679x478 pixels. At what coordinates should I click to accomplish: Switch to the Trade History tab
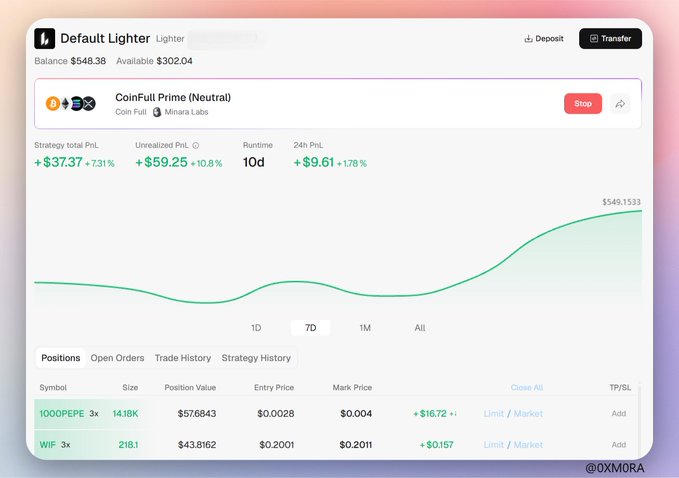tap(183, 358)
